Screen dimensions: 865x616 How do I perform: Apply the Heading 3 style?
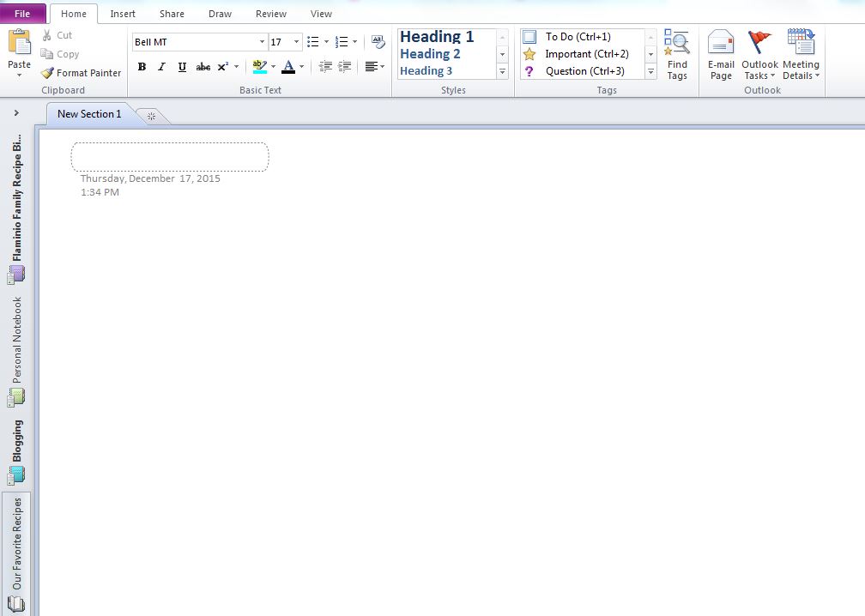426,71
